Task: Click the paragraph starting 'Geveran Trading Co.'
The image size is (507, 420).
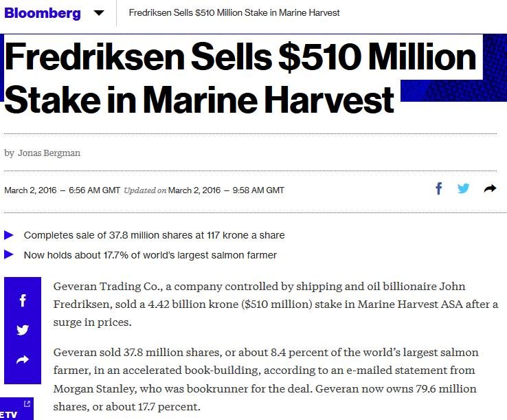Action: point(275,303)
